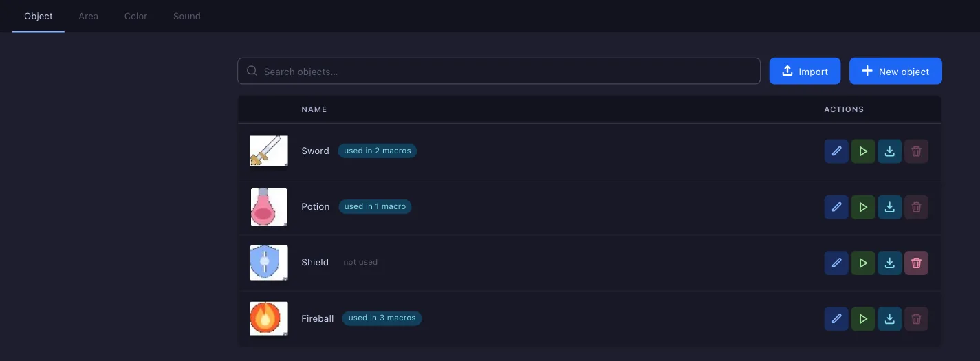Click the Shield image thumbnail
The width and height of the screenshot is (980, 361).
click(x=269, y=263)
